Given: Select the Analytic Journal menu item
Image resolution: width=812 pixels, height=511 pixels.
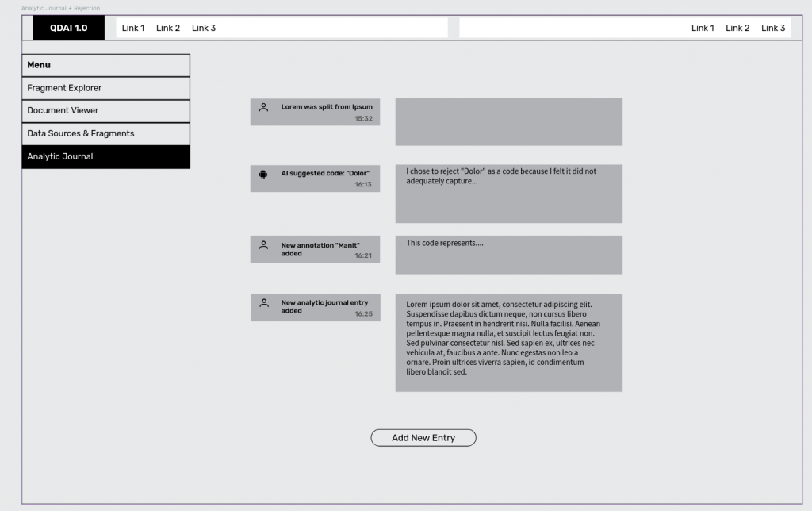Looking at the screenshot, I should pyautogui.click(x=105, y=157).
